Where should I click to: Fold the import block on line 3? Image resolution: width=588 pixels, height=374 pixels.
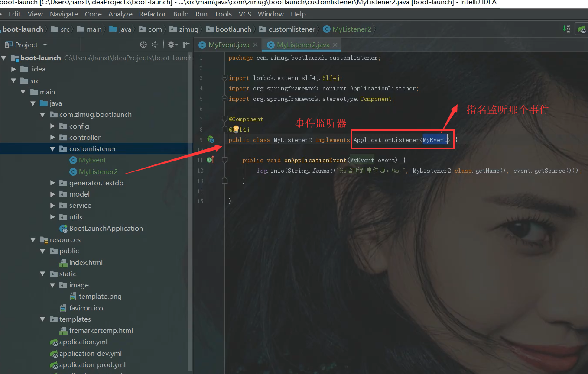[x=224, y=78]
